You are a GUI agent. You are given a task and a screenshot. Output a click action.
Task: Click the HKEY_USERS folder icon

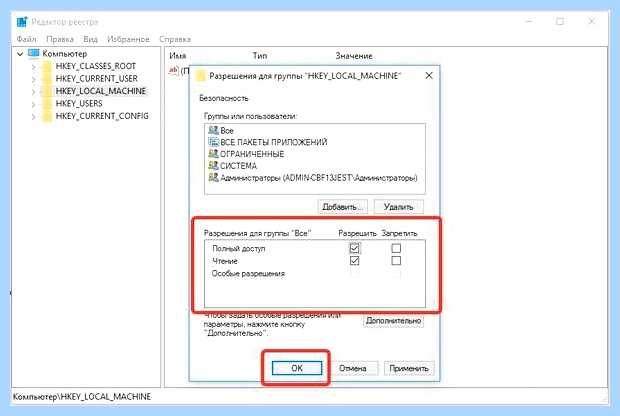[47, 104]
